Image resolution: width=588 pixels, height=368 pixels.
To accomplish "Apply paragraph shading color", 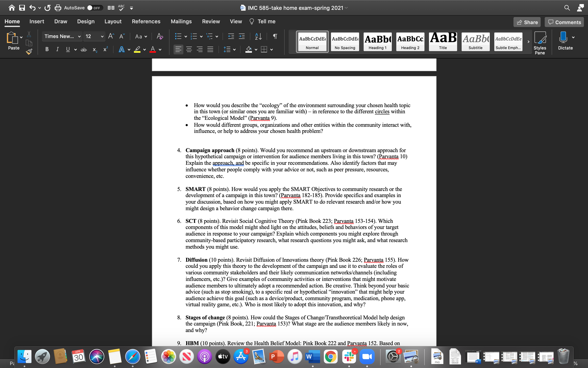I will coord(248,50).
